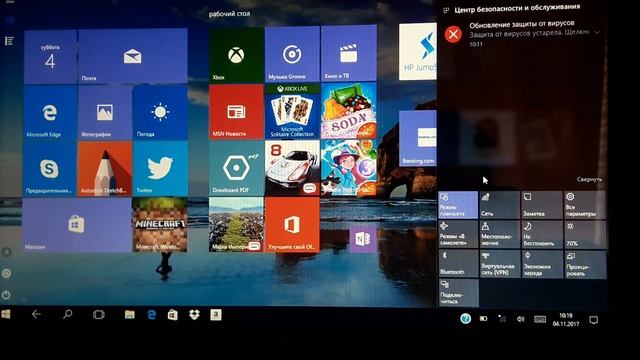Change the 70% brightness quick action

tap(585, 234)
